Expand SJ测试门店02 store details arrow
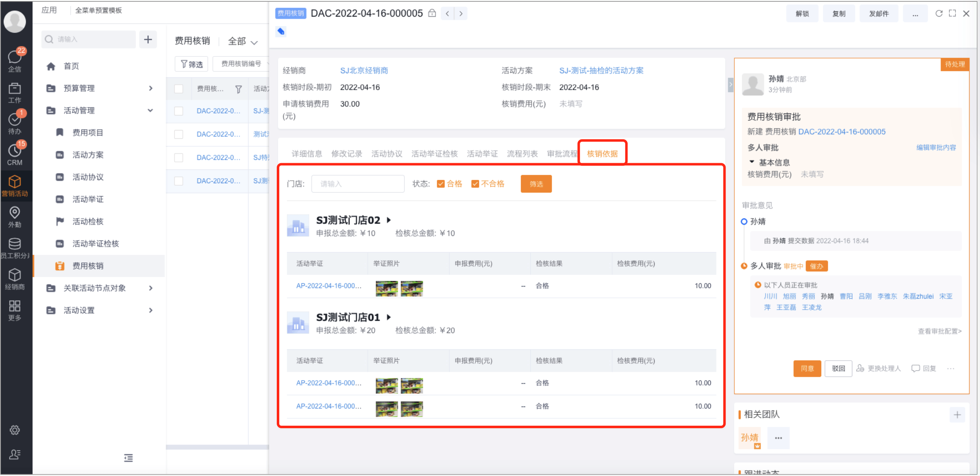 [389, 220]
